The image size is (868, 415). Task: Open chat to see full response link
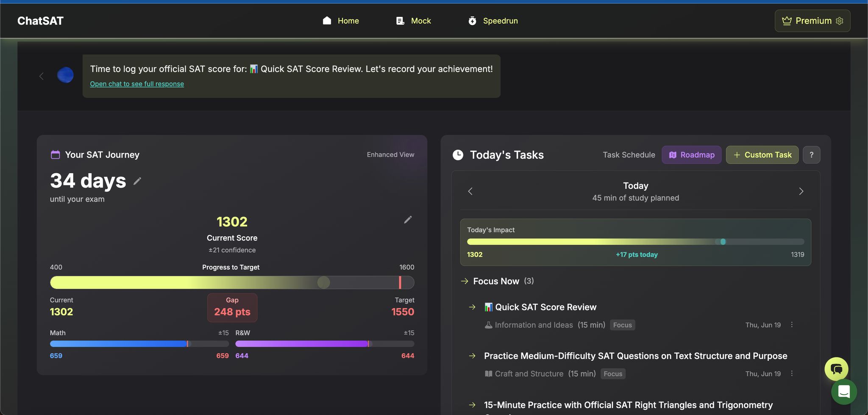[137, 84]
